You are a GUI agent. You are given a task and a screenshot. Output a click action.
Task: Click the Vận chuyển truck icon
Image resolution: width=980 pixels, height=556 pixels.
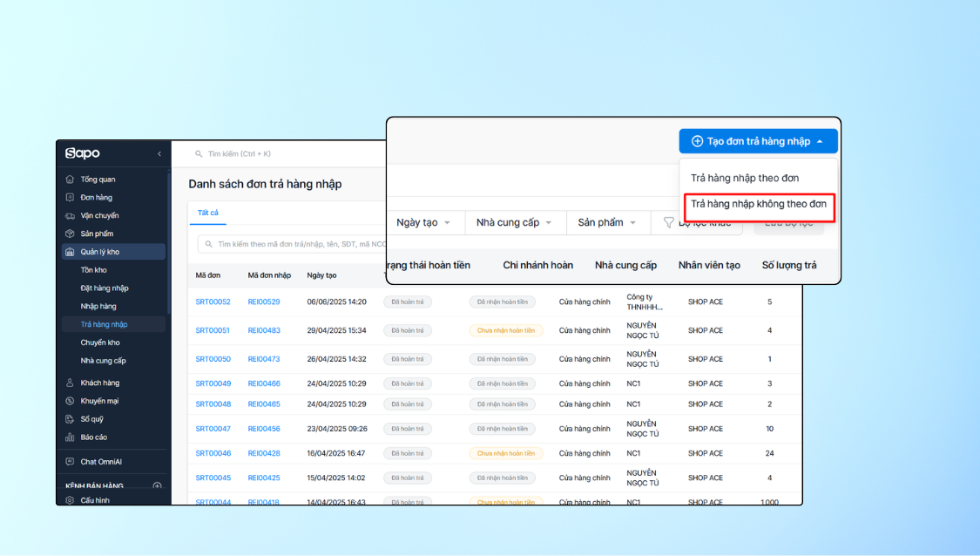[70, 216]
